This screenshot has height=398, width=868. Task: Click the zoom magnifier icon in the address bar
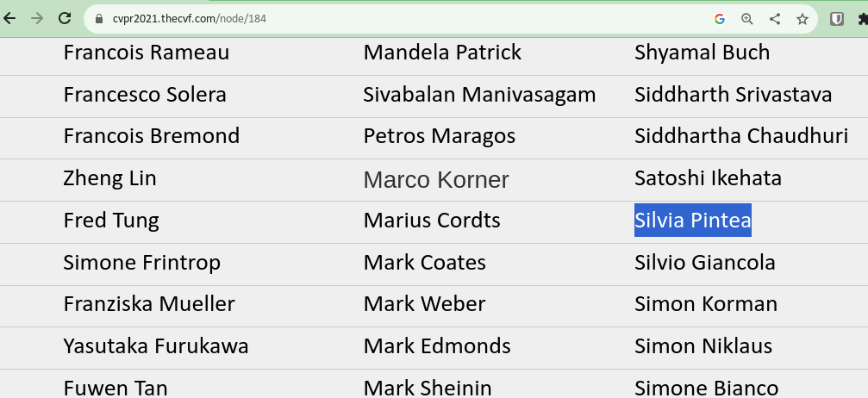pyautogui.click(x=746, y=19)
